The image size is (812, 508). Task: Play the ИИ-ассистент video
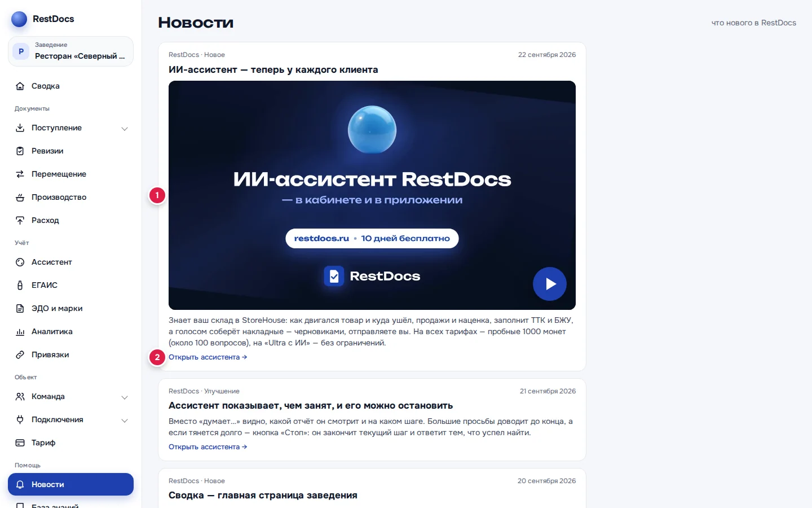550,284
